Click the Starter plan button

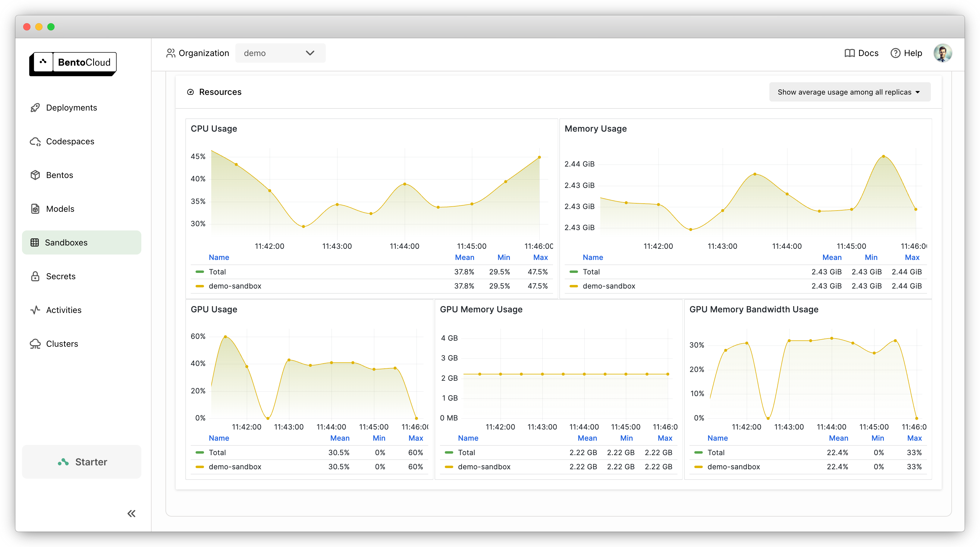point(81,462)
